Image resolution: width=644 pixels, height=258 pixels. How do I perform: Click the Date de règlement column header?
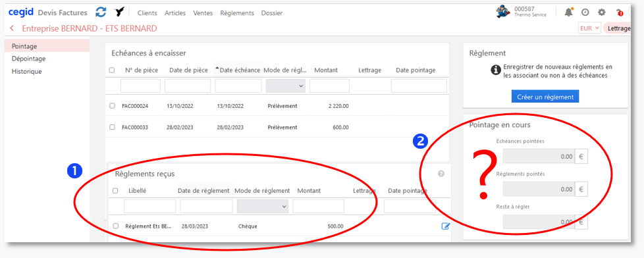click(203, 191)
